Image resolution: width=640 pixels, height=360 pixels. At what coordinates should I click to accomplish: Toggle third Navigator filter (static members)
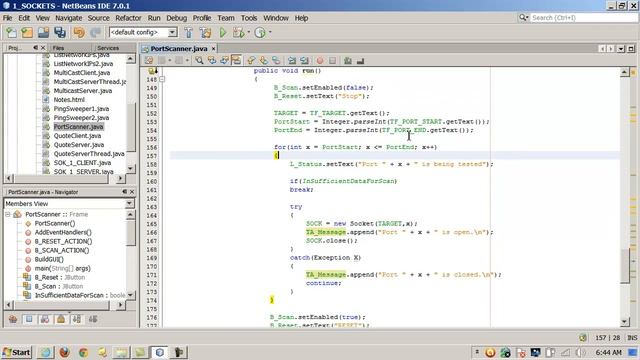coord(44,319)
